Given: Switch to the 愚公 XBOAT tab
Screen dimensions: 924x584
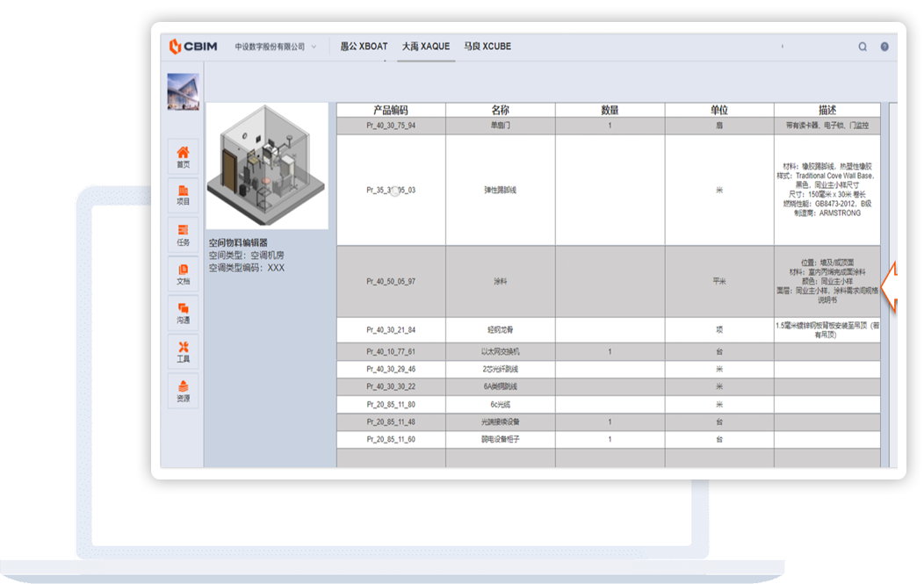Looking at the screenshot, I should pos(364,47).
